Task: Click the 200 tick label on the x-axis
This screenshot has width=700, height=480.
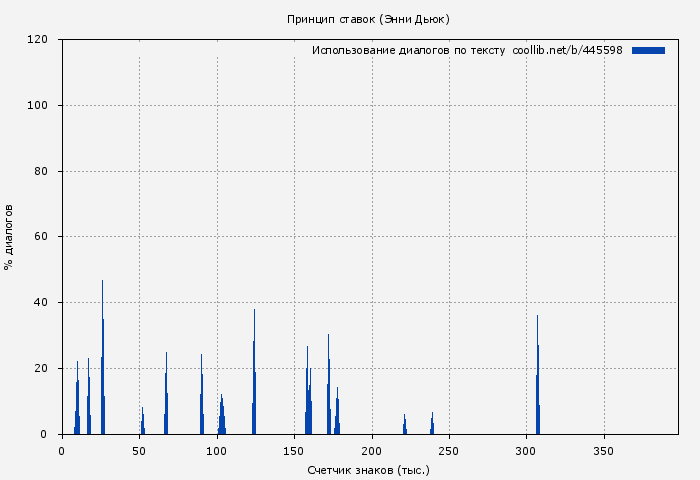Action: [x=372, y=451]
